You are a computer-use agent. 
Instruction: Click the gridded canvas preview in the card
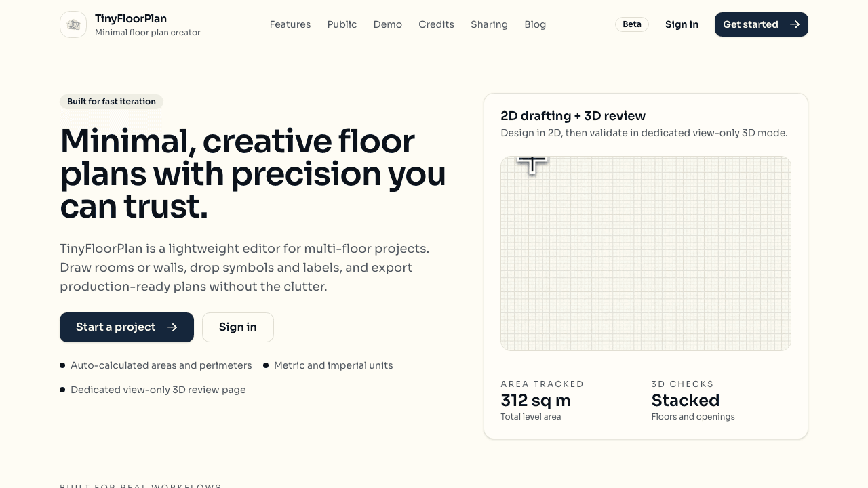tap(646, 253)
